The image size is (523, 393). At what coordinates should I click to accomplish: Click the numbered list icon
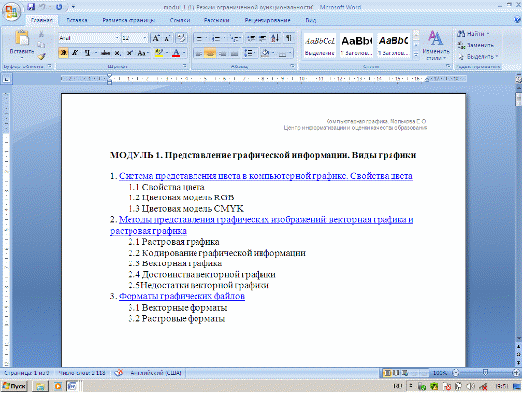point(216,38)
